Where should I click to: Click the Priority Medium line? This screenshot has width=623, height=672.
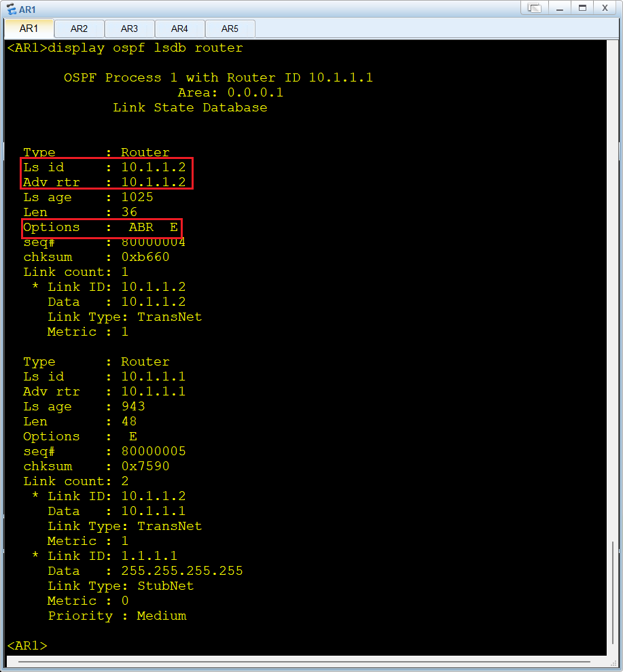click(x=117, y=616)
